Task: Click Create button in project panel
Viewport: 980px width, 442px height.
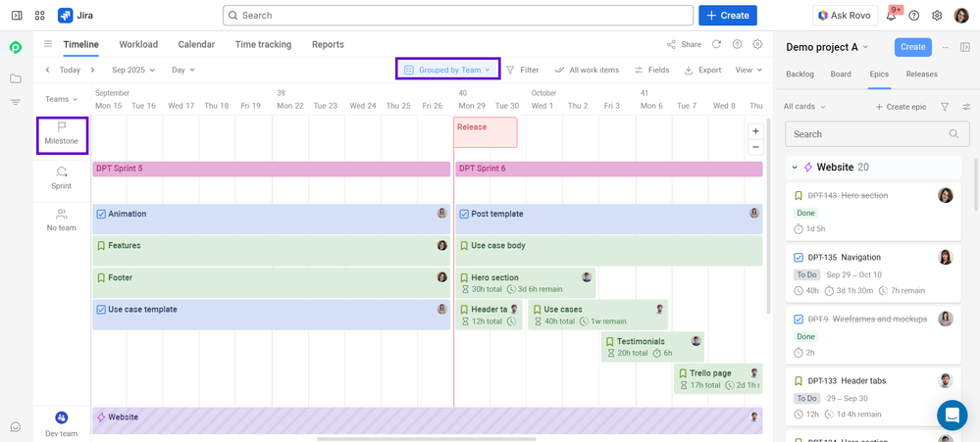Action: pos(913,47)
